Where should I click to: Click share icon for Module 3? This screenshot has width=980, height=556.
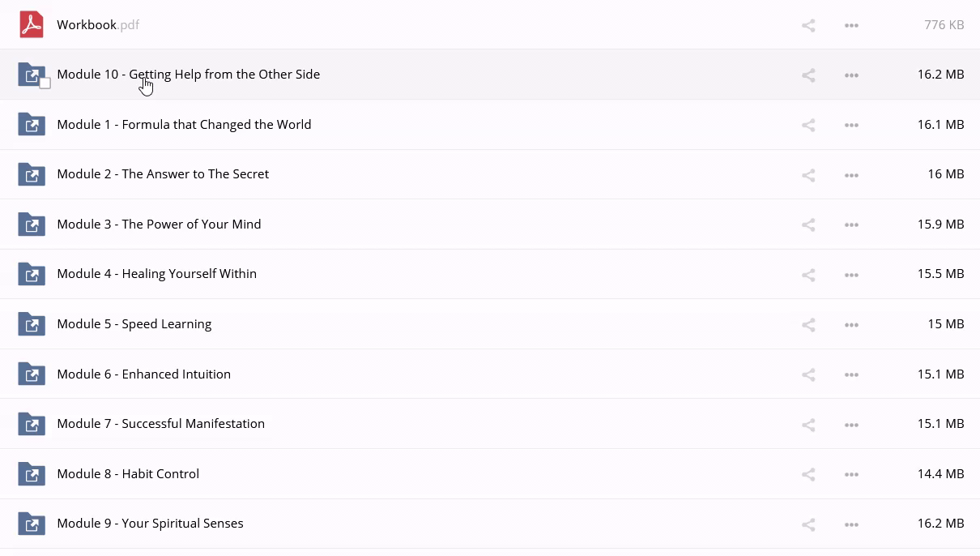click(808, 225)
